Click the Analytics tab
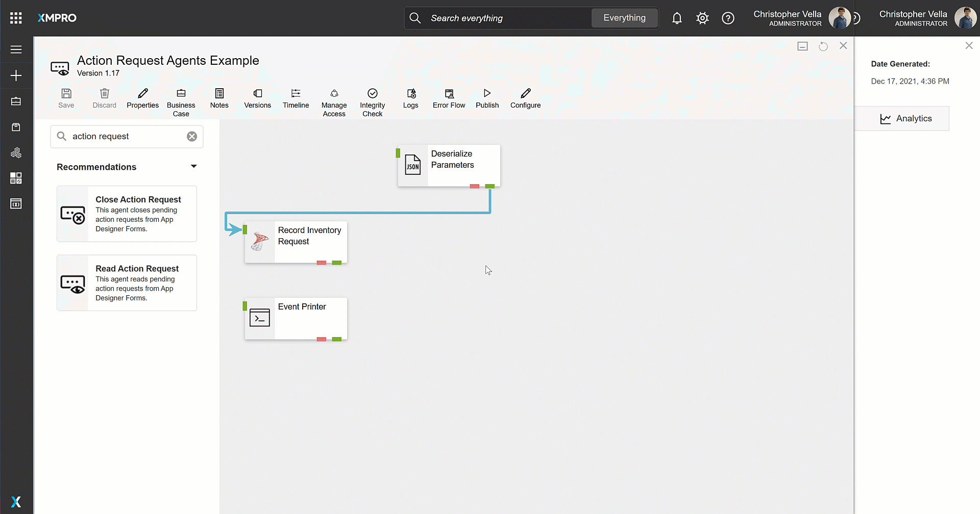Viewport: 980px width, 514px height. tap(905, 118)
